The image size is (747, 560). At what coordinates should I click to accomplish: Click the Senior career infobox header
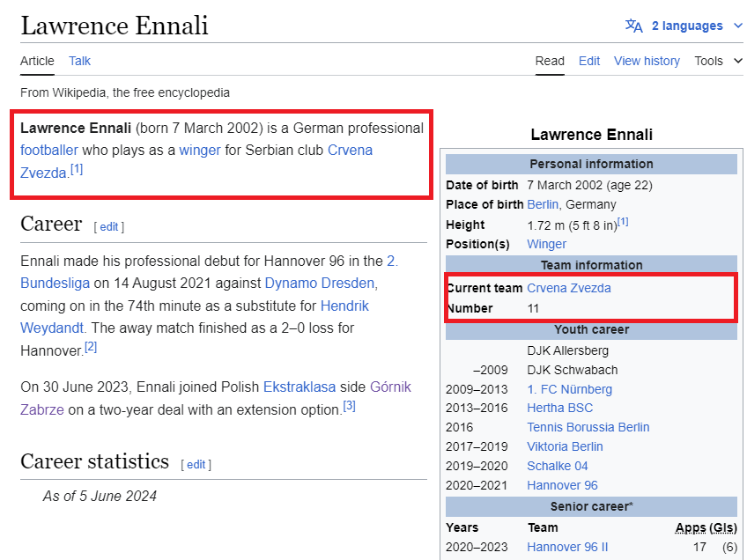click(591, 506)
